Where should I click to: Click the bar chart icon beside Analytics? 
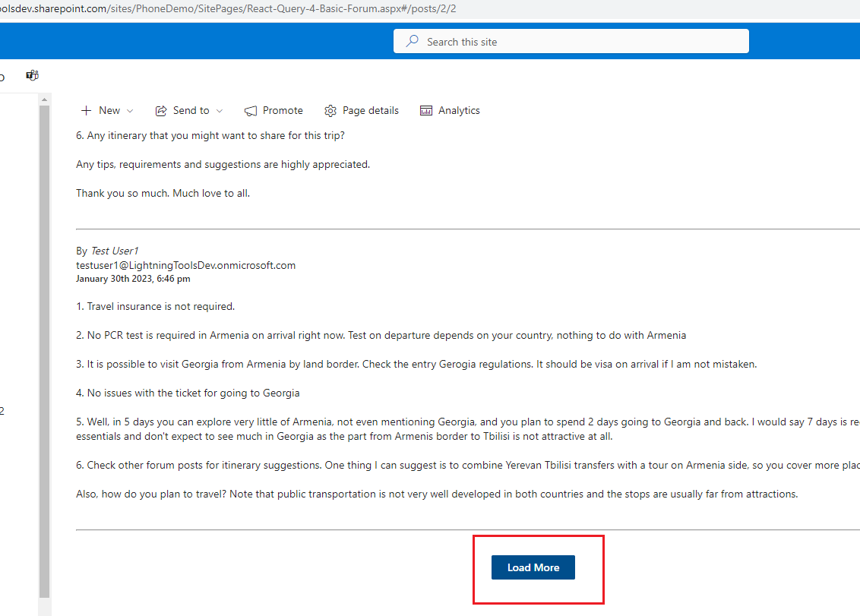coord(426,111)
